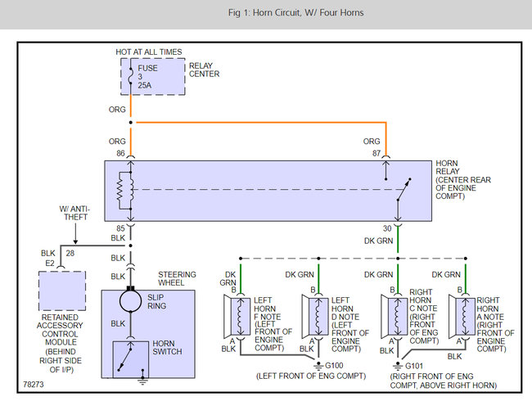The image size is (532, 401).
Task: Select the 'HOT AT ALL TIMES' label
Action: coord(149,52)
